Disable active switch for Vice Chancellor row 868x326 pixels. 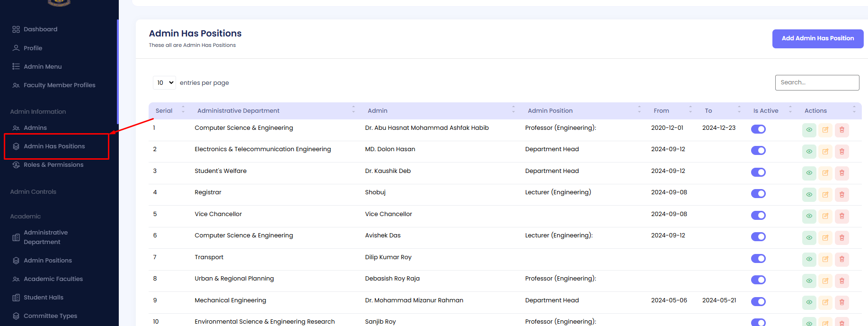point(758,216)
